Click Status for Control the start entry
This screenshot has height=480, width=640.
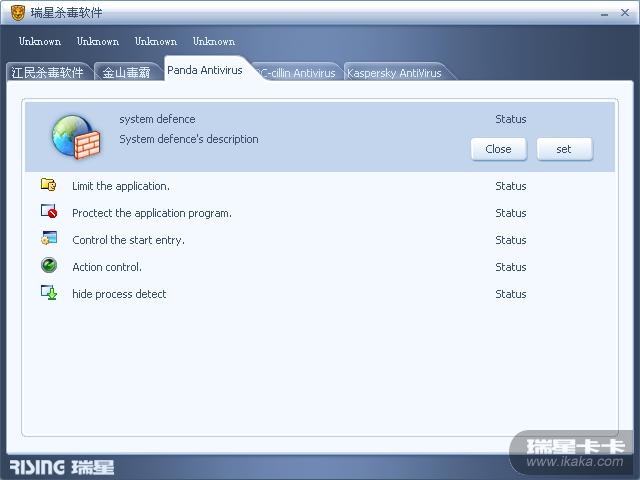[x=511, y=240]
